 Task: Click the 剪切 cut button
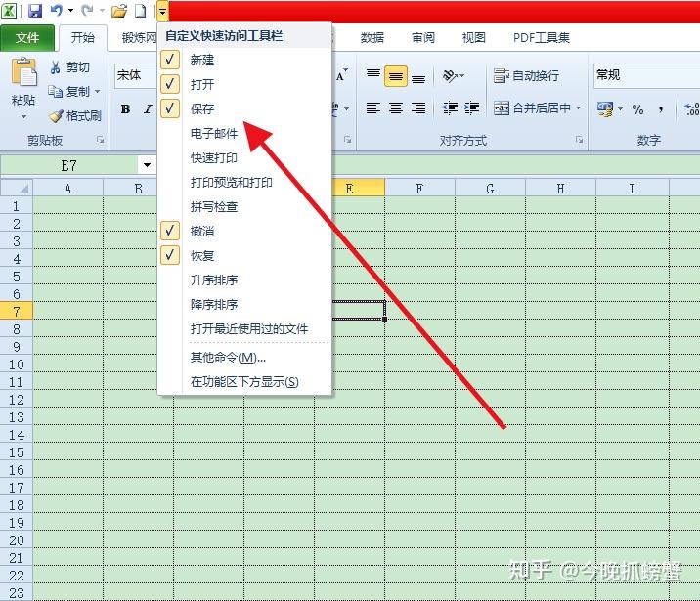(70, 67)
